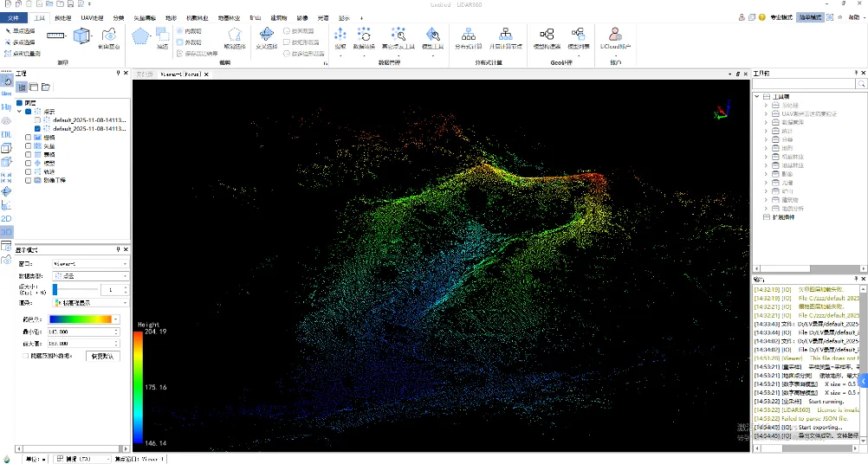Enable the 模型 model layer checkbox
The image size is (868, 464).
click(29, 163)
